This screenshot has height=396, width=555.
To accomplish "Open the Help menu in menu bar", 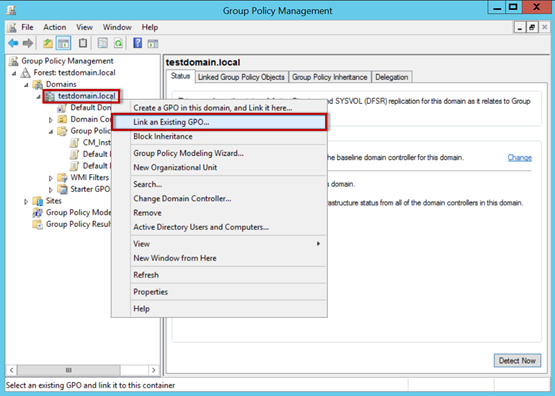I will pos(150,27).
